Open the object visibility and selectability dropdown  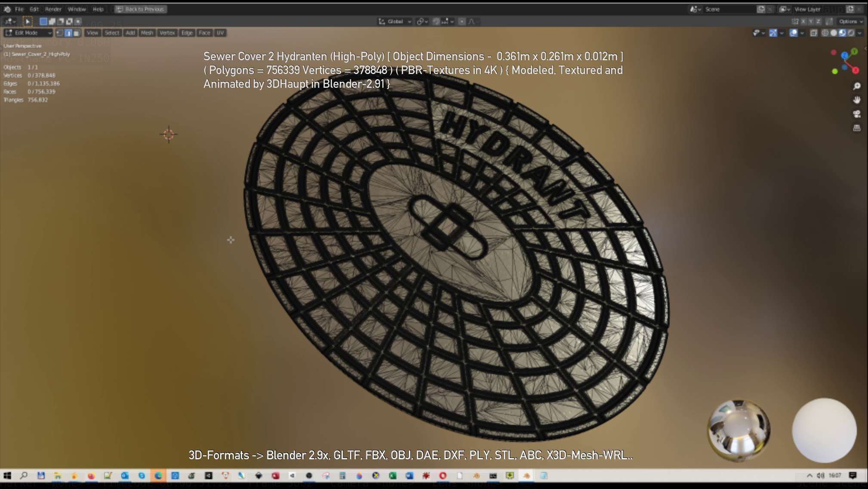point(759,33)
